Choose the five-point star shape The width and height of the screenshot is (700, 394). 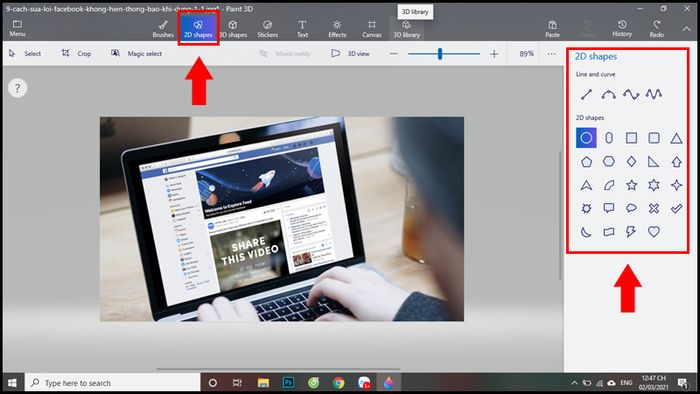click(x=631, y=185)
